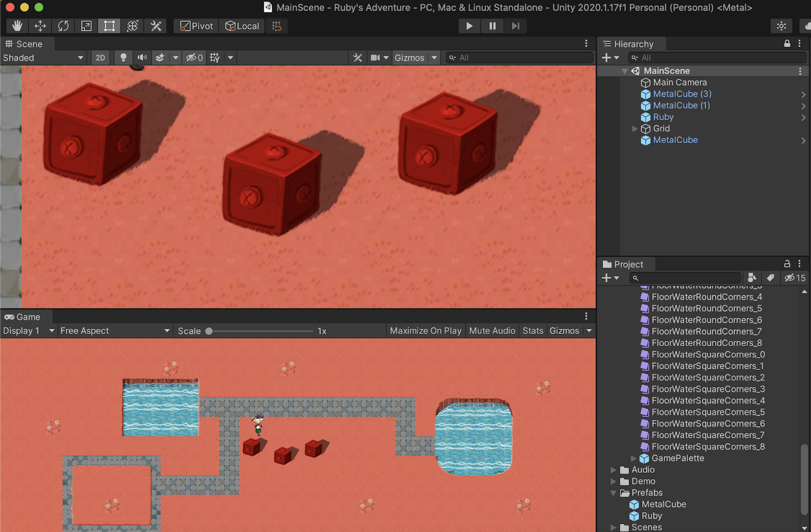Open MetalCube (1) prefab arrow

(x=803, y=106)
